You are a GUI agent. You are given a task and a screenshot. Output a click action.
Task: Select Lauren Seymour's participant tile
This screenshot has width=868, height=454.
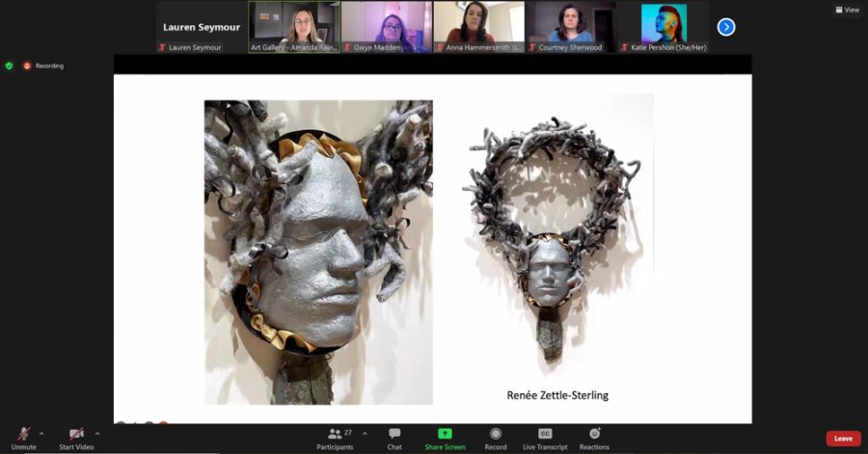coord(202,27)
